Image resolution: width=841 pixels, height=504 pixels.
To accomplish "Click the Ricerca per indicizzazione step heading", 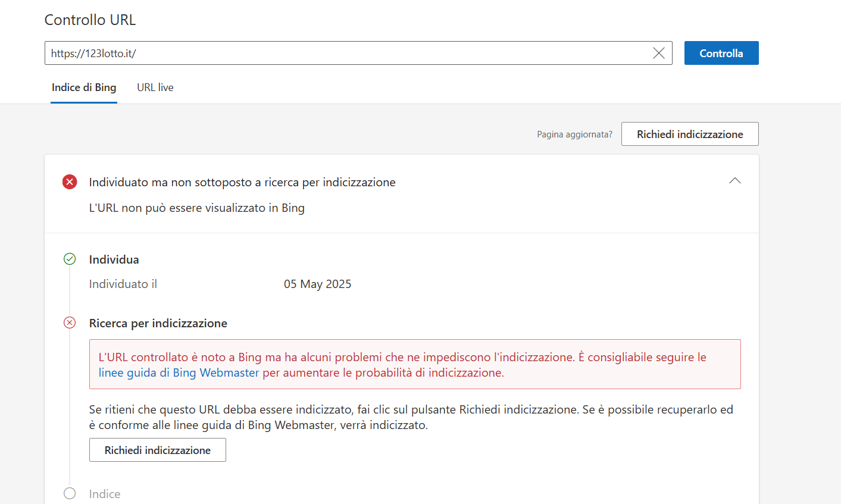I will click(158, 323).
